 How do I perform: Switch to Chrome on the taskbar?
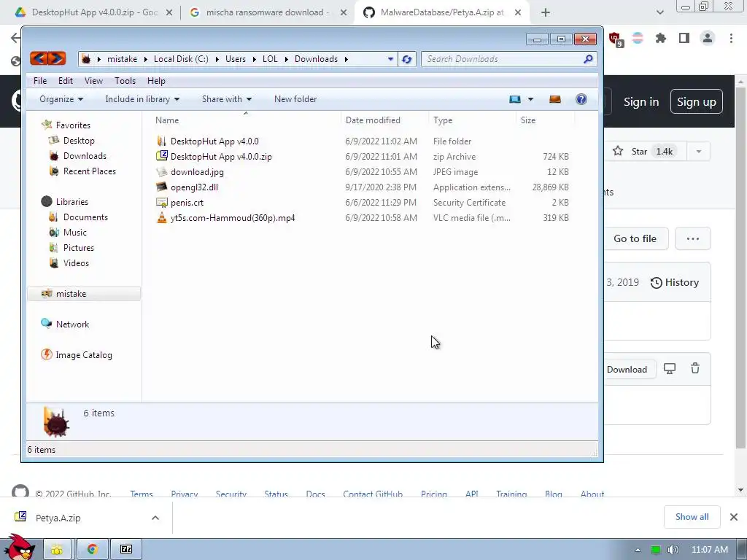92,550
